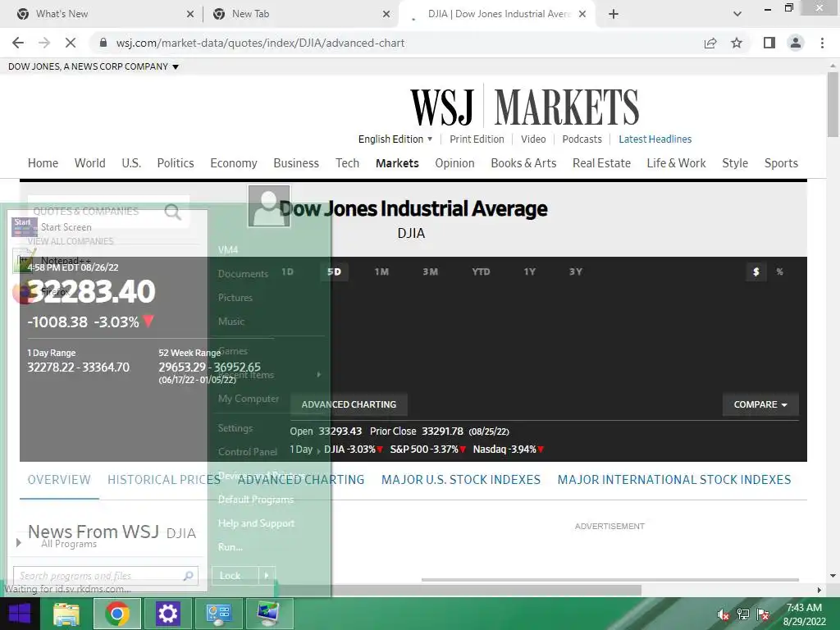Click the Advanced Charting button
The height and width of the screenshot is (630, 840).
pos(349,404)
